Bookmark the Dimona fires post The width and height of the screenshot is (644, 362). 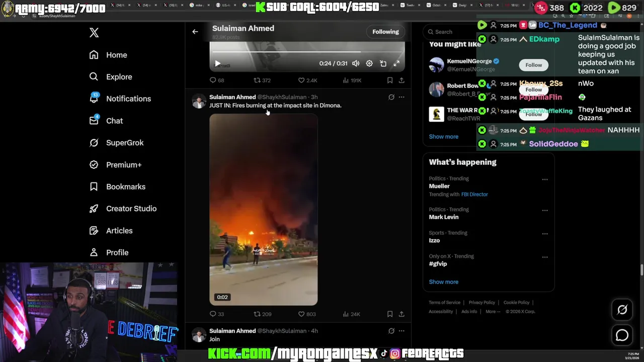pos(390,314)
